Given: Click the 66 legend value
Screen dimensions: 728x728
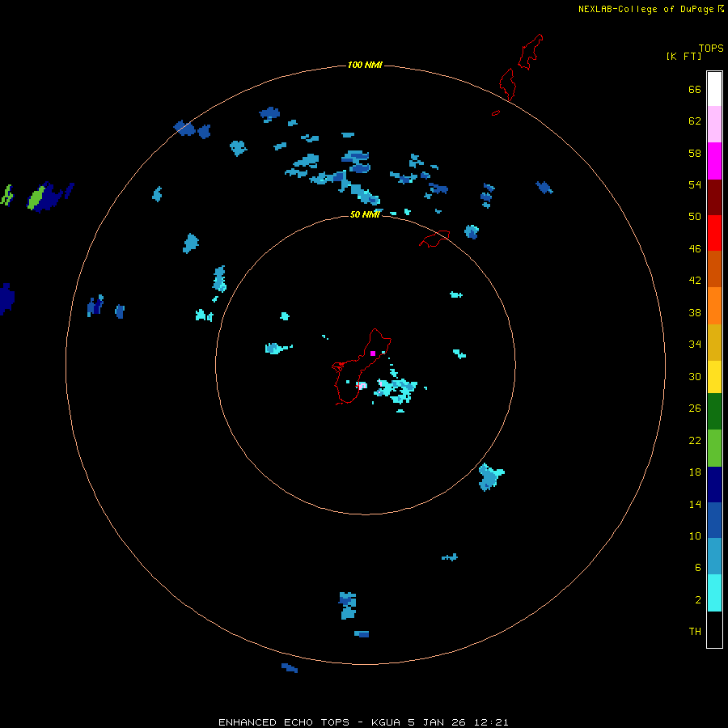Looking at the screenshot, I should tap(695, 89).
